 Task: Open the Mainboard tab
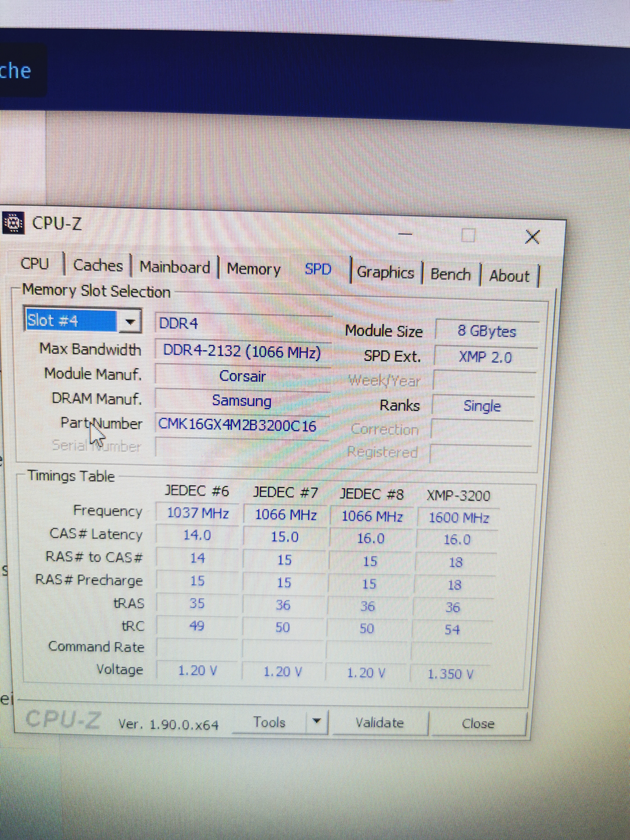point(175,267)
